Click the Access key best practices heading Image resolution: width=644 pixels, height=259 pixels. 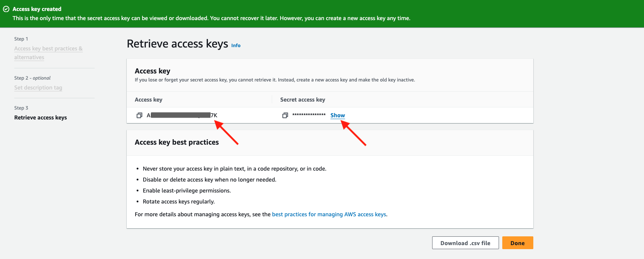click(177, 142)
